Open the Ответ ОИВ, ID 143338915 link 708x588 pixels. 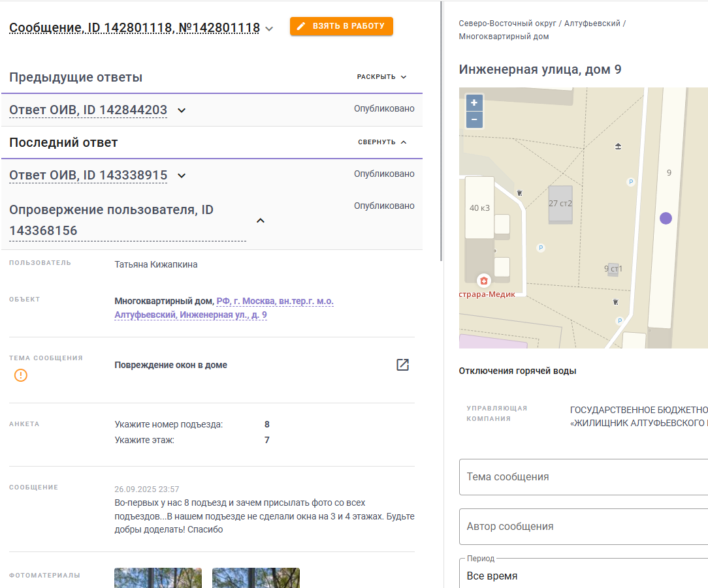point(88,175)
